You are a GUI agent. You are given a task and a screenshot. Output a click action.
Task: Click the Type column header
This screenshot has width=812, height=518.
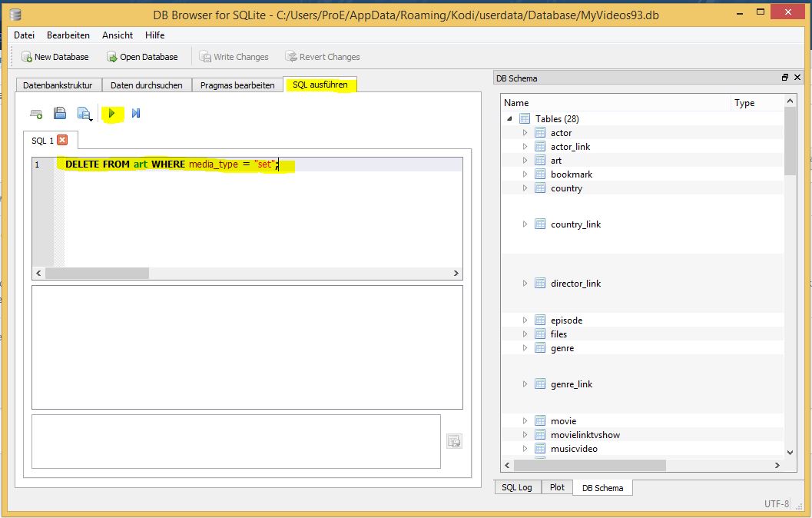click(x=757, y=102)
